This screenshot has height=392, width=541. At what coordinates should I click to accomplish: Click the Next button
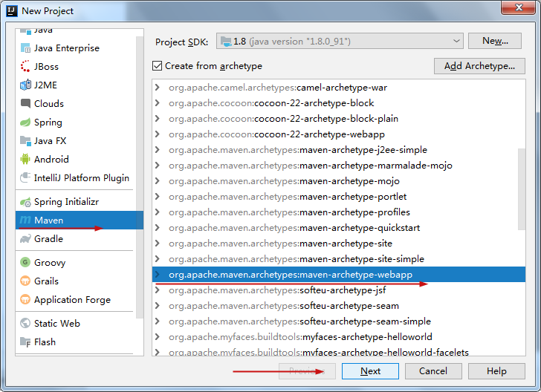click(370, 371)
